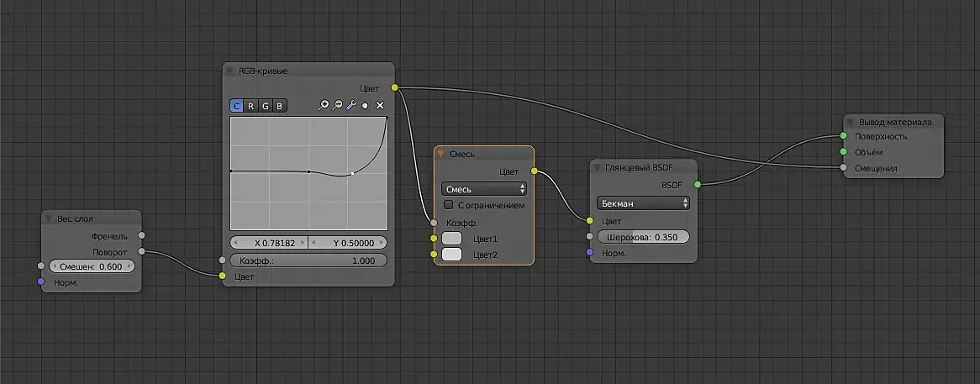The width and height of the screenshot is (980, 384).
Task: Click RGB-кривые Коэфф. input socket
Action: click(x=223, y=260)
